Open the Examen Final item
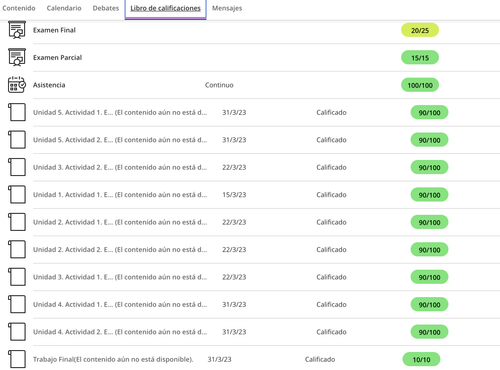500x370 pixels. click(54, 30)
